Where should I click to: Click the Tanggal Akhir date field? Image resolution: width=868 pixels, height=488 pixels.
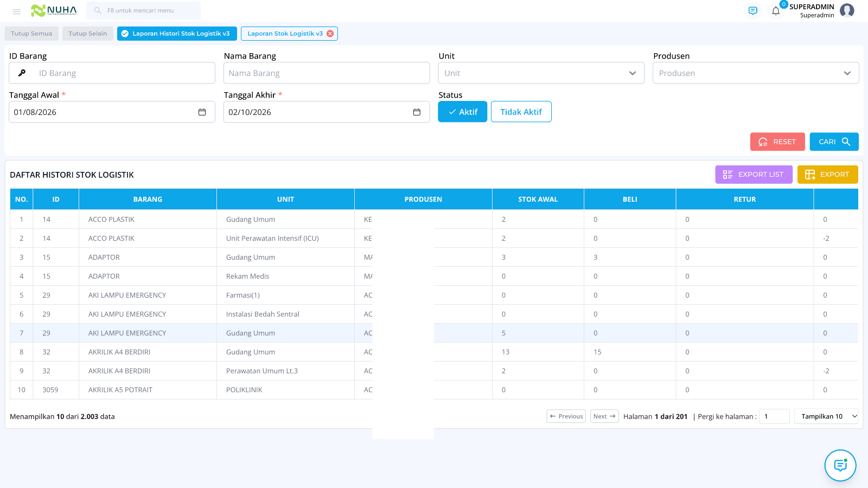point(327,112)
